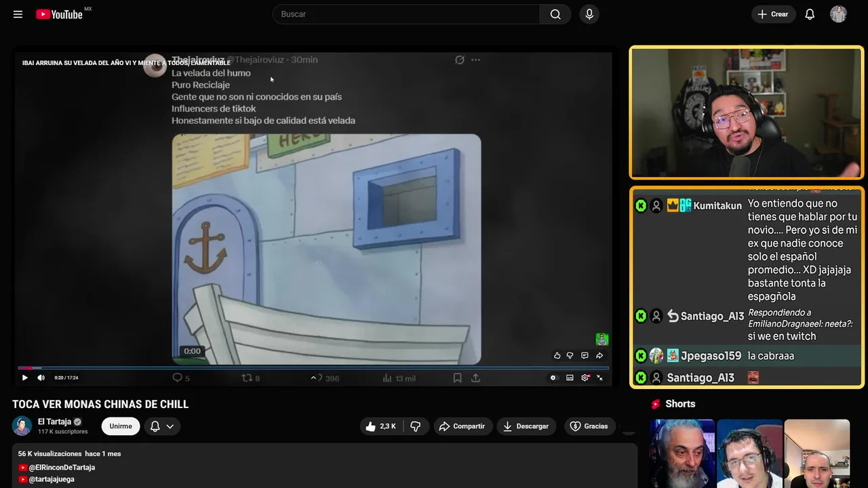This screenshot has width=868, height=488.
Task: Open the Crear menu
Action: [773, 14]
